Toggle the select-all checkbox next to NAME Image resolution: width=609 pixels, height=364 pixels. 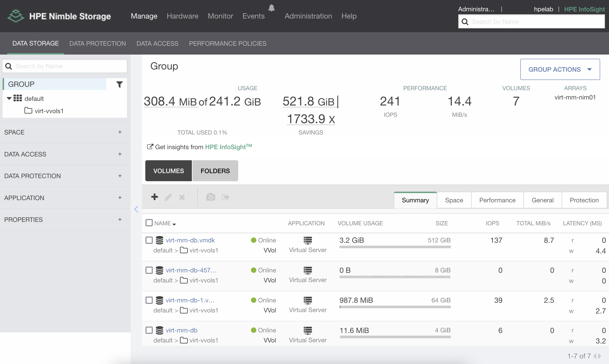(149, 223)
